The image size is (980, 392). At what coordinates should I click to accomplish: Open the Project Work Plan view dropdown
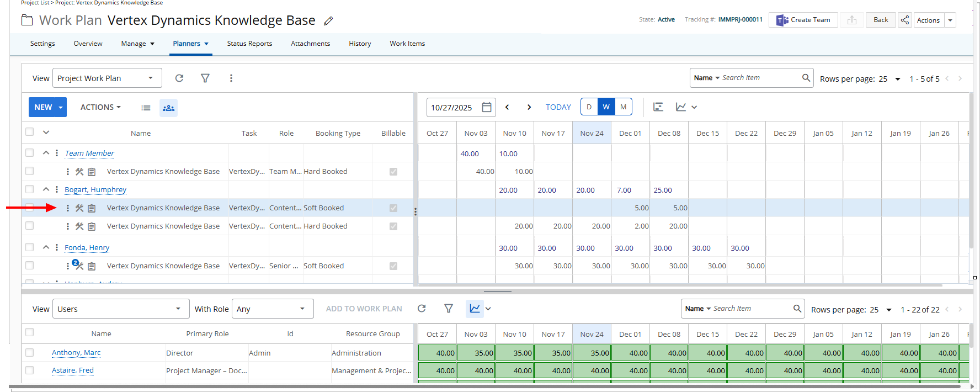coord(107,78)
